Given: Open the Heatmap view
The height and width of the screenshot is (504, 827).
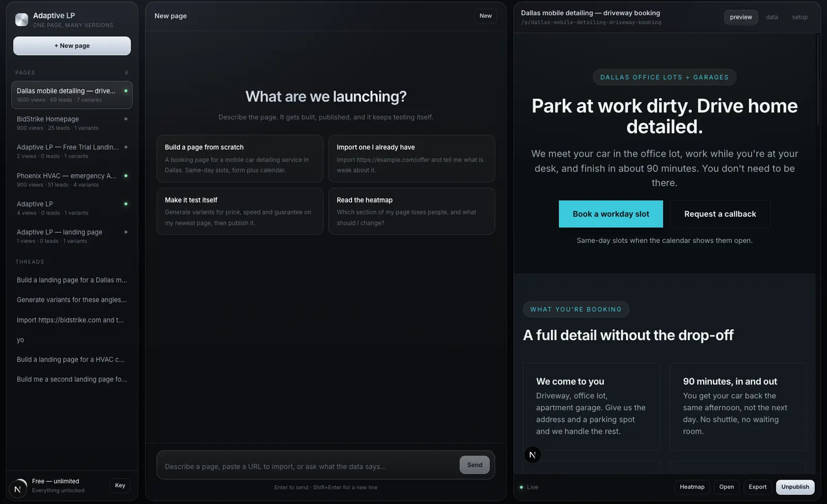Looking at the screenshot, I should click(692, 487).
